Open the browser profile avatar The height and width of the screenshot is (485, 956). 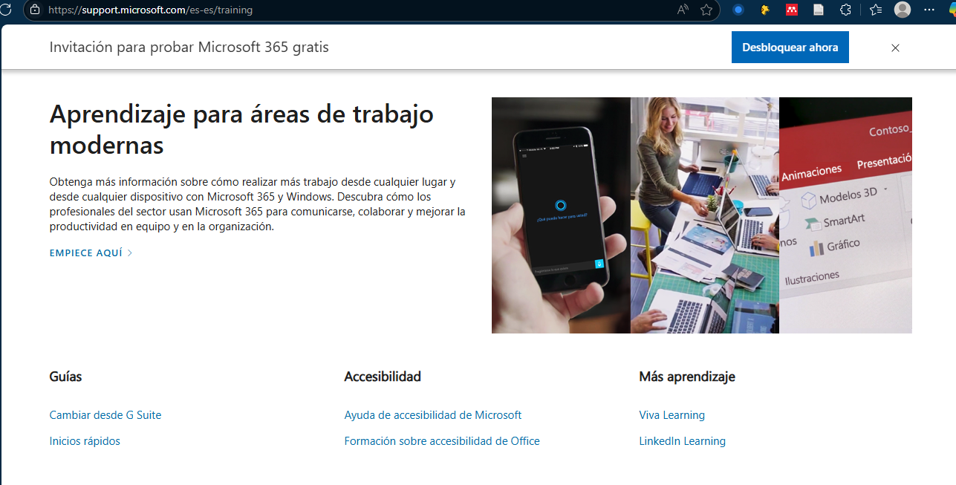(x=902, y=9)
